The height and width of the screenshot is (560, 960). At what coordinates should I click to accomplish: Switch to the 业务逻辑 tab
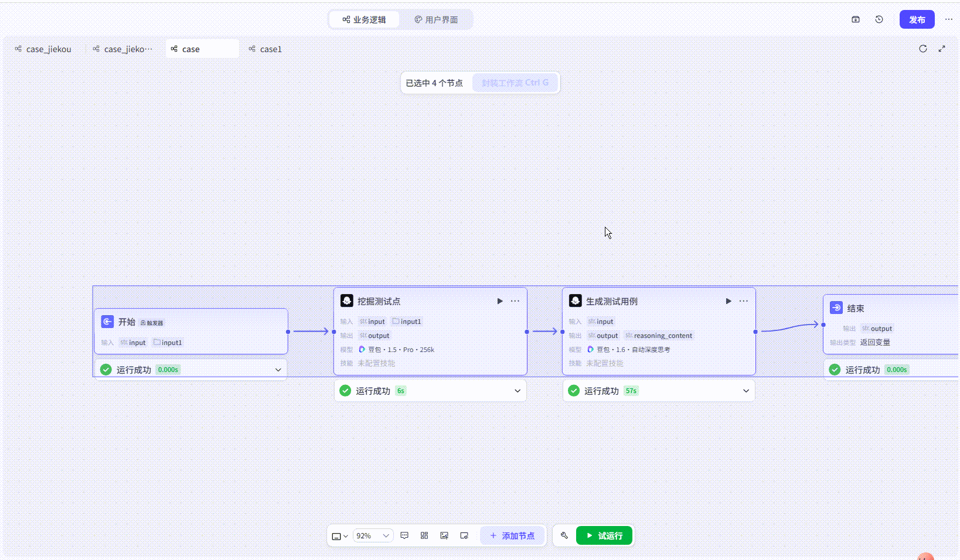364,19
